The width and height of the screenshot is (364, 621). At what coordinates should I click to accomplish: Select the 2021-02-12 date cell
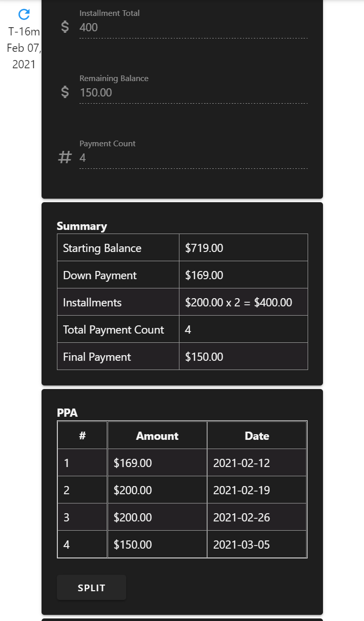pos(241,463)
